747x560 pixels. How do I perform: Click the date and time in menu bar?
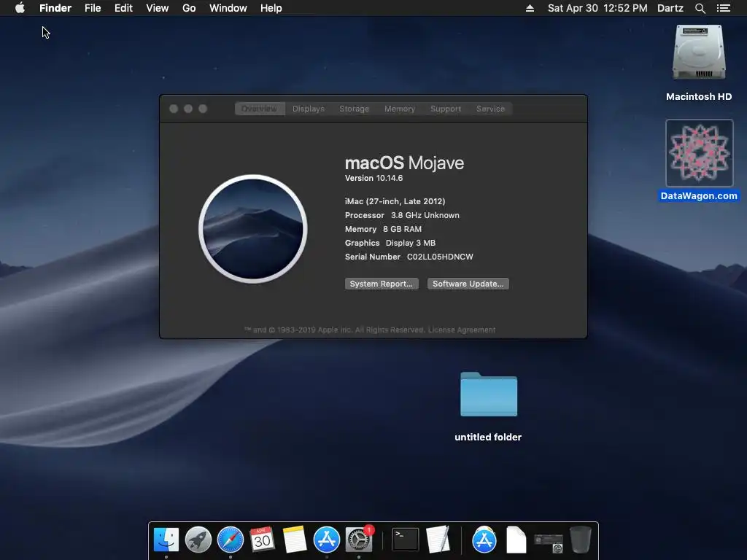tap(597, 8)
